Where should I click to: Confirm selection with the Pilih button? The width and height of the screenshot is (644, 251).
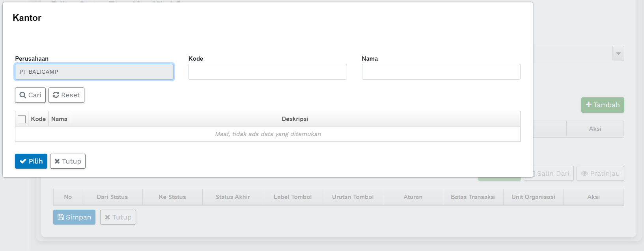pos(31,161)
